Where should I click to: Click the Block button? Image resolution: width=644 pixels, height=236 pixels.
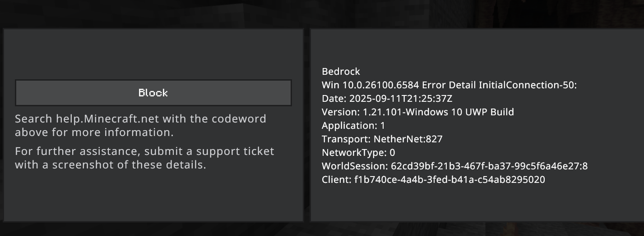point(153,93)
